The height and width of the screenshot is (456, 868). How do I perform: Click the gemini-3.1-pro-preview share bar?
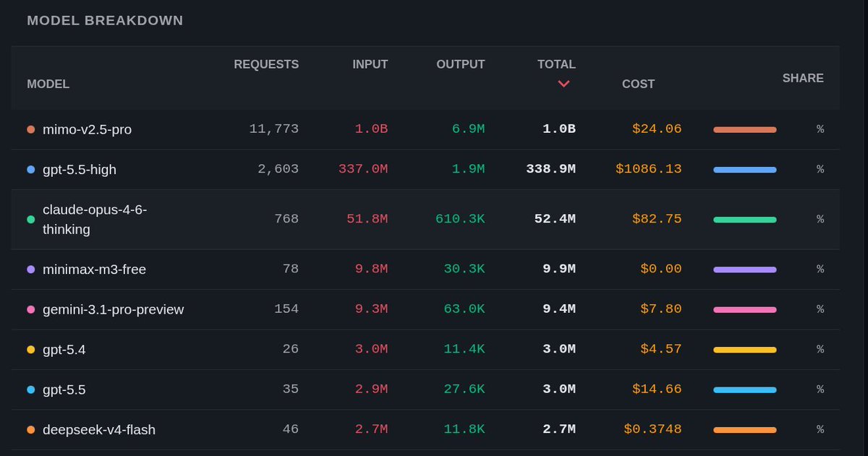(x=745, y=309)
